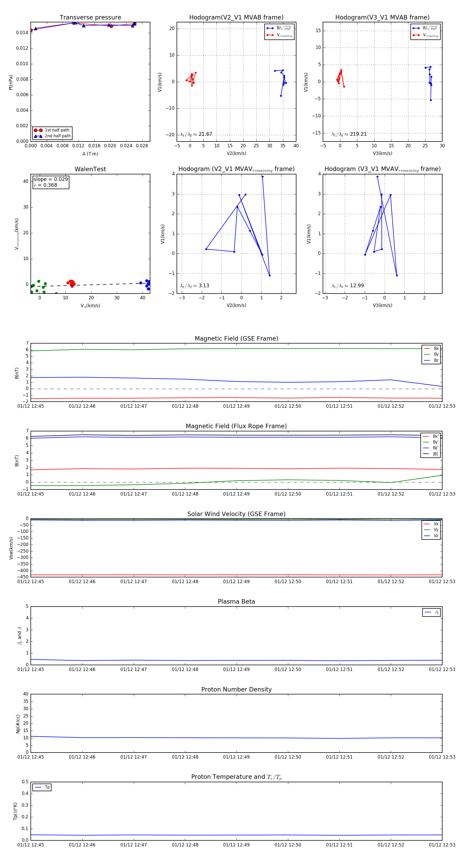Click the Bz legend entry in GSE plot
The image size is (473, 868).
(x=431, y=360)
